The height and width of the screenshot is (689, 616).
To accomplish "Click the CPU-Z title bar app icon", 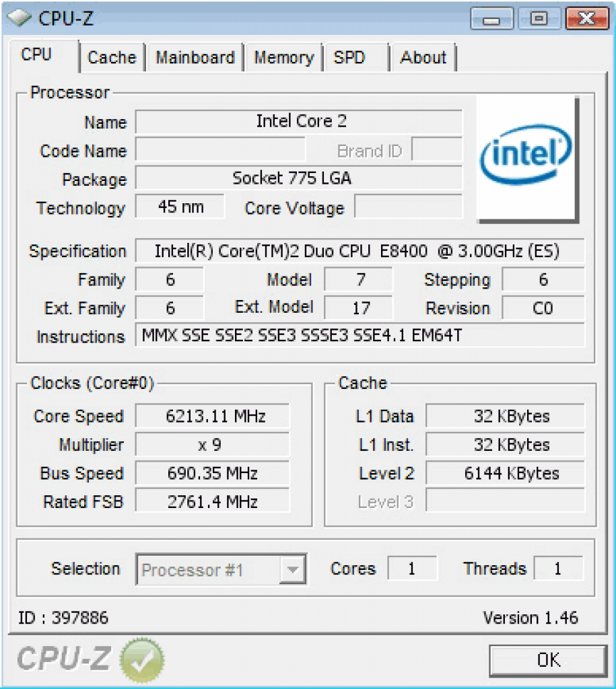I will click(x=20, y=17).
